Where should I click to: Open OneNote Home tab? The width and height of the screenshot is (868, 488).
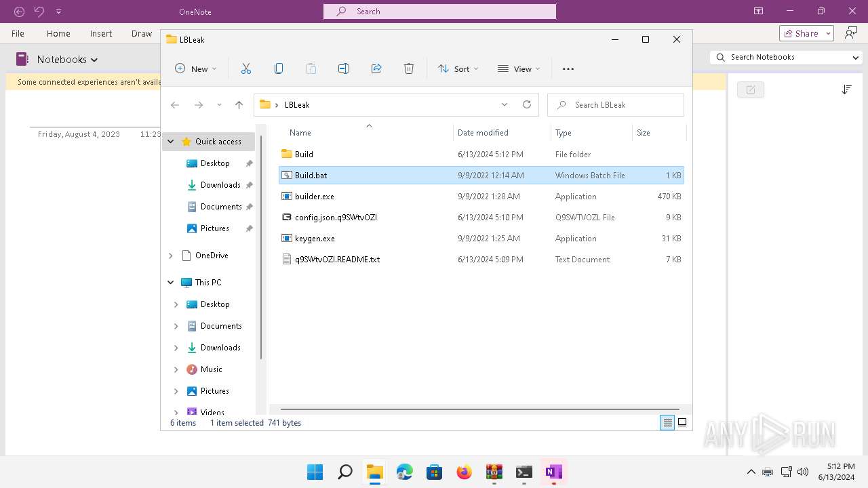[58, 33]
